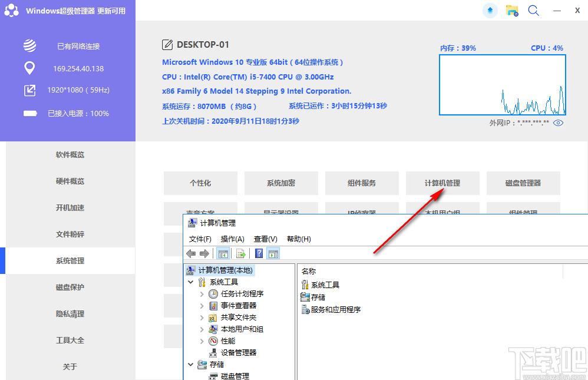Image resolution: width=588 pixels, height=380 pixels.
Task: Expand the 任务计划程序 node
Action: 201,294
